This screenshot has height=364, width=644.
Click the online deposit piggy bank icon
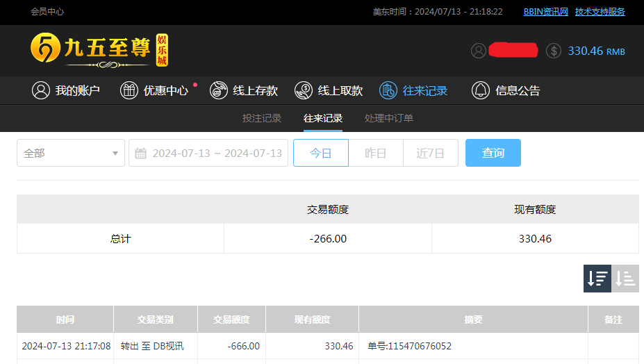pos(219,90)
